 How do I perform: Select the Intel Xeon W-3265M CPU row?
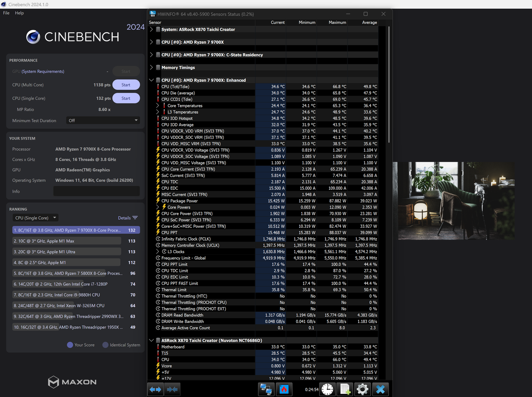coord(76,306)
